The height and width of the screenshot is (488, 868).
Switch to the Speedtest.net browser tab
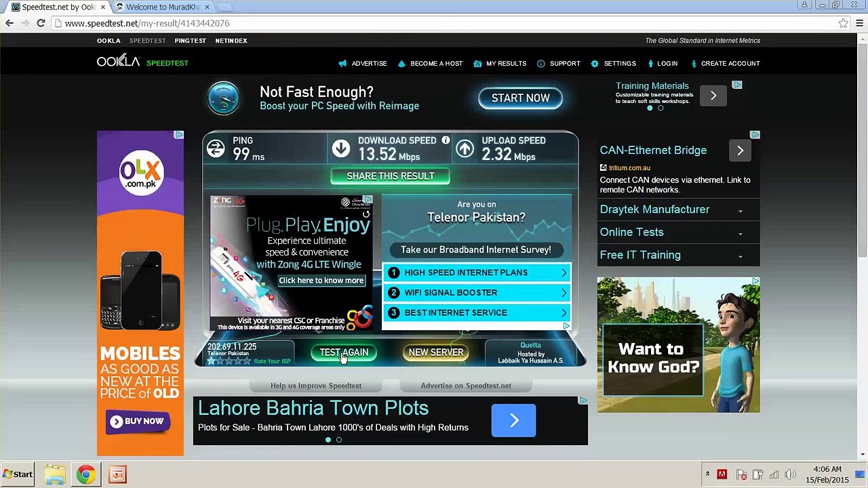point(57,7)
